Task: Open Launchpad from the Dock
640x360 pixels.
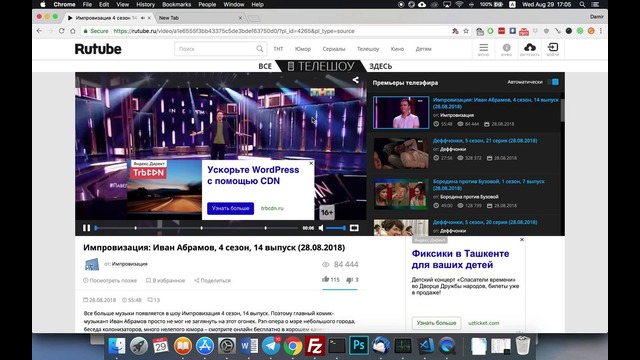Action: pyautogui.click(x=139, y=346)
